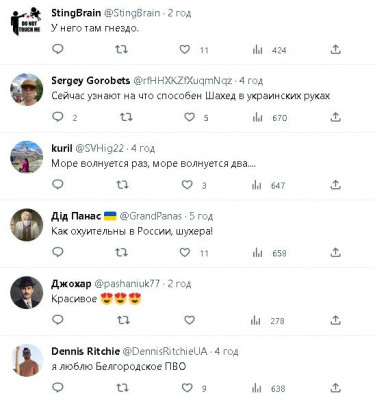Open the @GrandPanas handle link
The width and height of the screenshot is (375, 400).
point(151,216)
